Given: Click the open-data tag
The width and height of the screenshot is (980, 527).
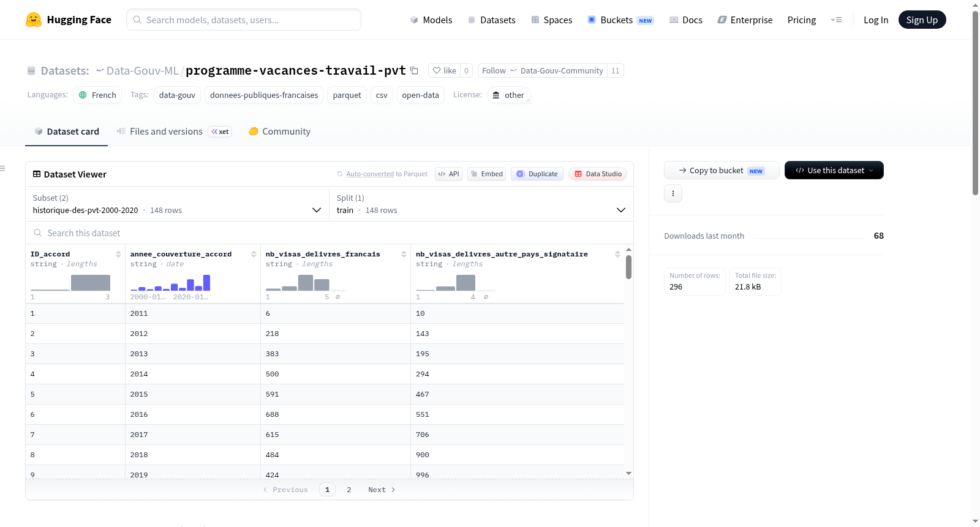Looking at the screenshot, I should (x=420, y=95).
